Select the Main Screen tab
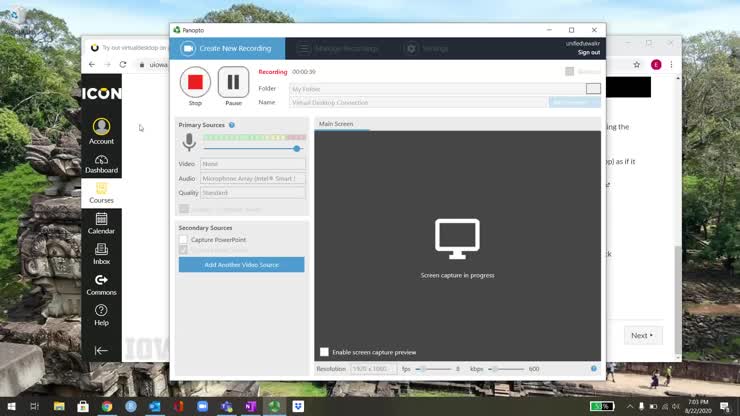The width and height of the screenshot is (740, 416). click(x=336, y=124)
